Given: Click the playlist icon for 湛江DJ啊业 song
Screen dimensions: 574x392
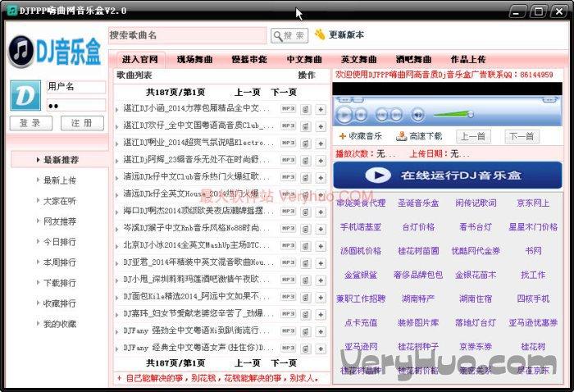Looking at the screenshot, I should point(306,144).
